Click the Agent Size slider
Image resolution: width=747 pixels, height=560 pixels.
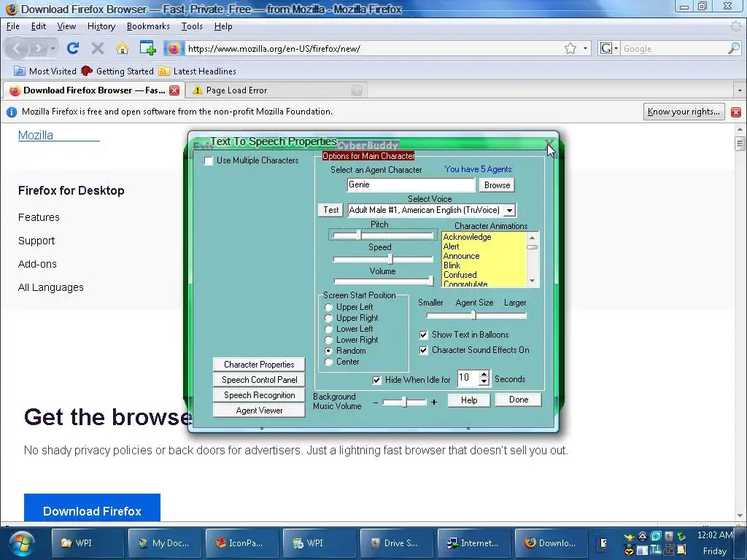(x=476, y=315)
